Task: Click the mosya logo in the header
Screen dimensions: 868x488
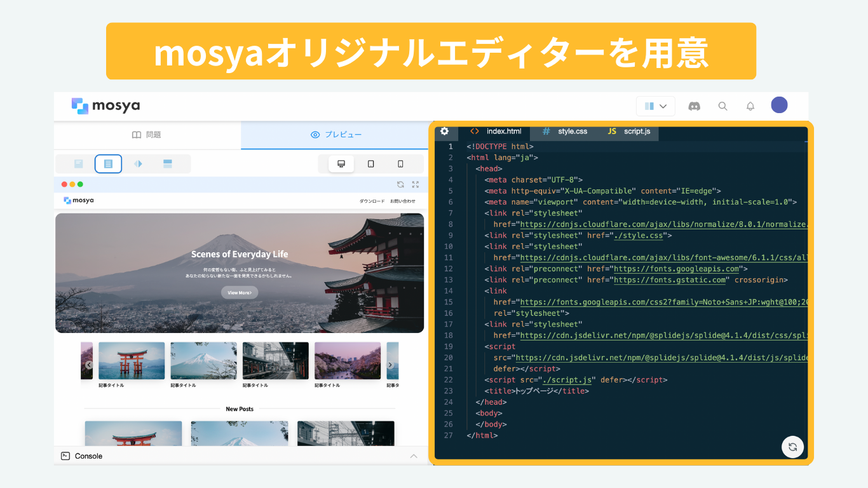Action: coord(105,105)
